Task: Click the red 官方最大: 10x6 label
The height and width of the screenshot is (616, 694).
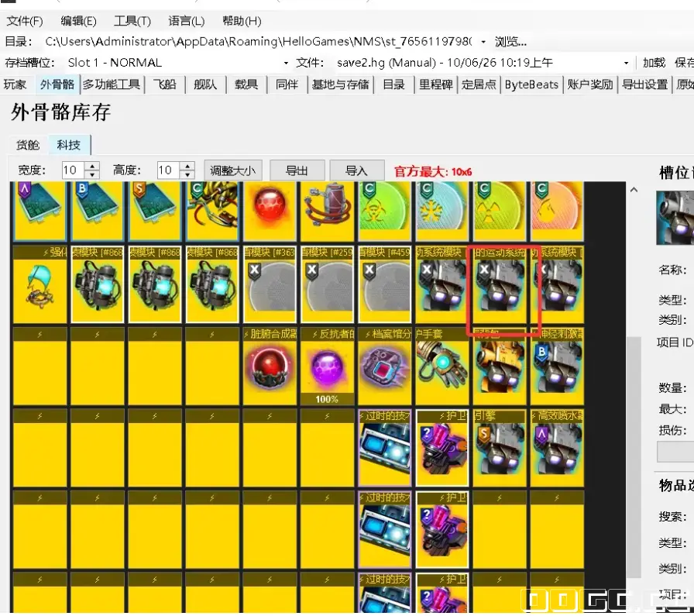Action: pyautogui.click(x=433, y=172)
